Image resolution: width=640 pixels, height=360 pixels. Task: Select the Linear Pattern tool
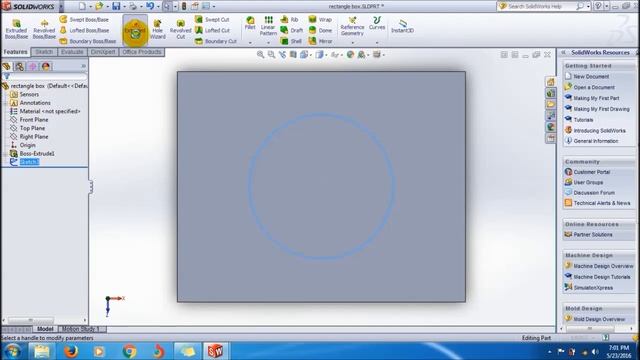click(x=268, y=26)
